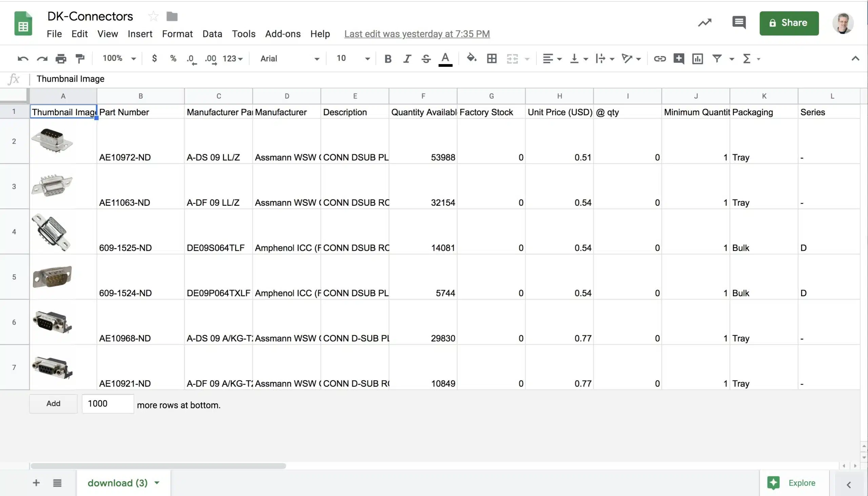Viewport: 868px width, 496px height.
Task: Increase decimal places icon
Action: point(211,59)
